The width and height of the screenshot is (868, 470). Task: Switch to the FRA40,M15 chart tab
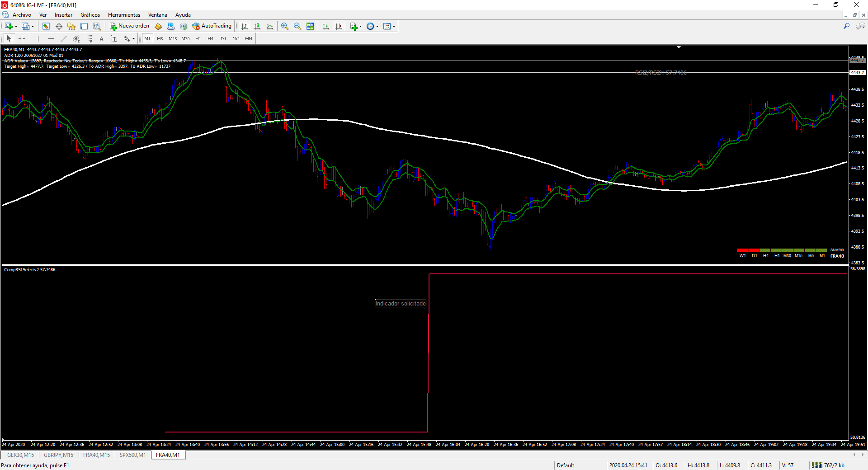[96, 455]
